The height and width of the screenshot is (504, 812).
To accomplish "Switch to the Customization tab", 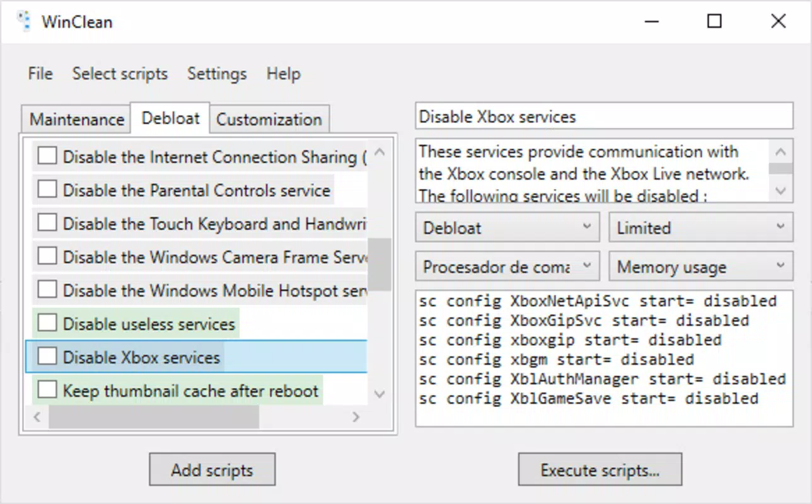I will tap(269, 119).
